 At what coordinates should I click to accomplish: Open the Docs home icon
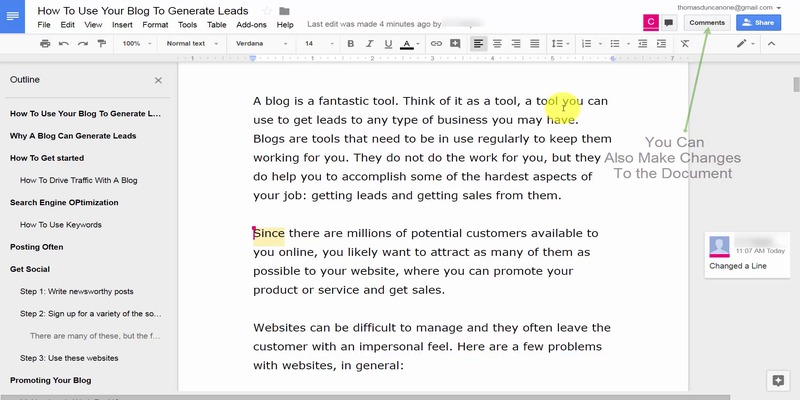point(16,16)
